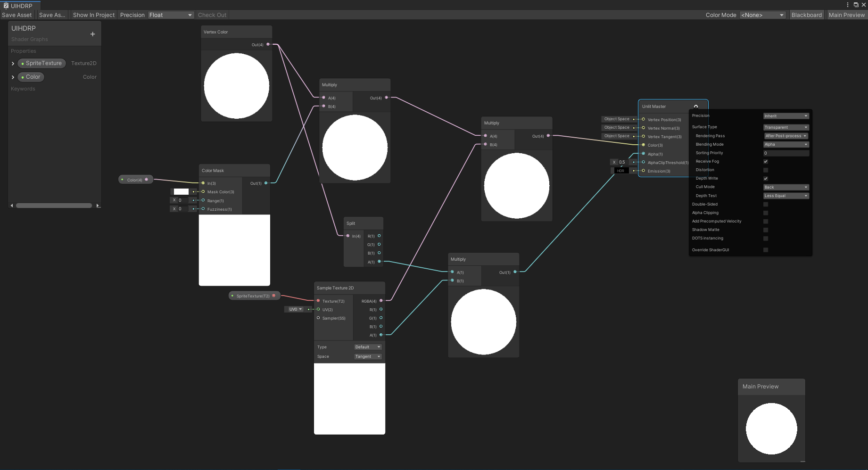868x470 pixels.
Task: Click the Out(4) port on Vertex Color node
Action: coord(268,44)
